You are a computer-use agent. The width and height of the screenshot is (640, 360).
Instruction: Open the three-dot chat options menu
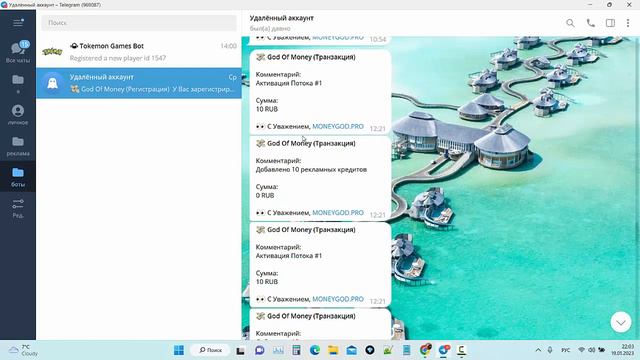(628, 23)
